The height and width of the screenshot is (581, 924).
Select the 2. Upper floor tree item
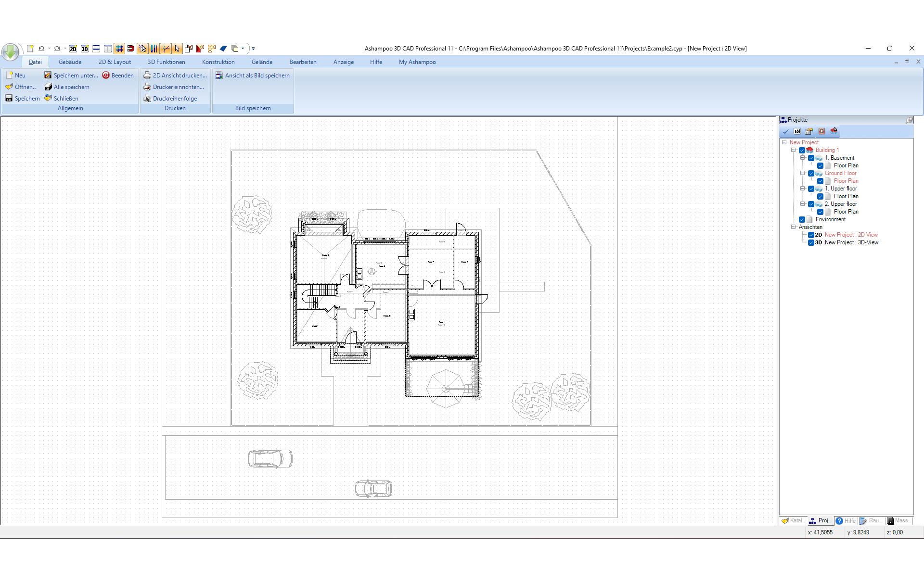pos(840,204)
